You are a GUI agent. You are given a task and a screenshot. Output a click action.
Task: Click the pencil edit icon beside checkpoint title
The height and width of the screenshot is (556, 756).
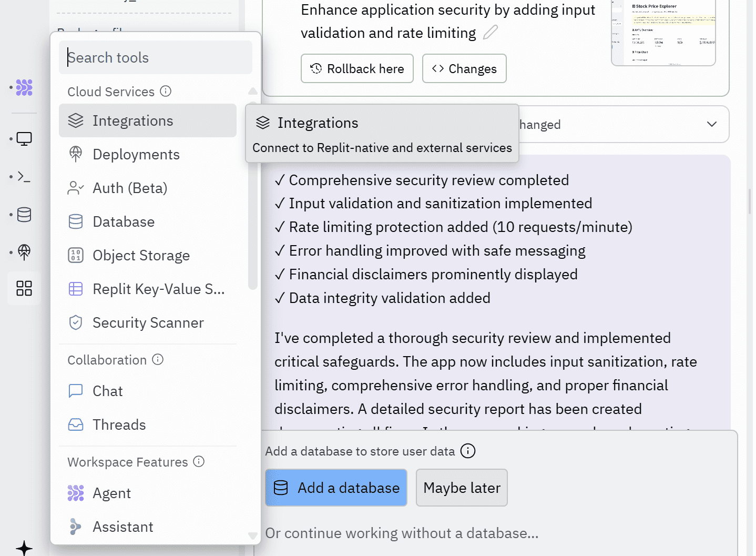490,33
